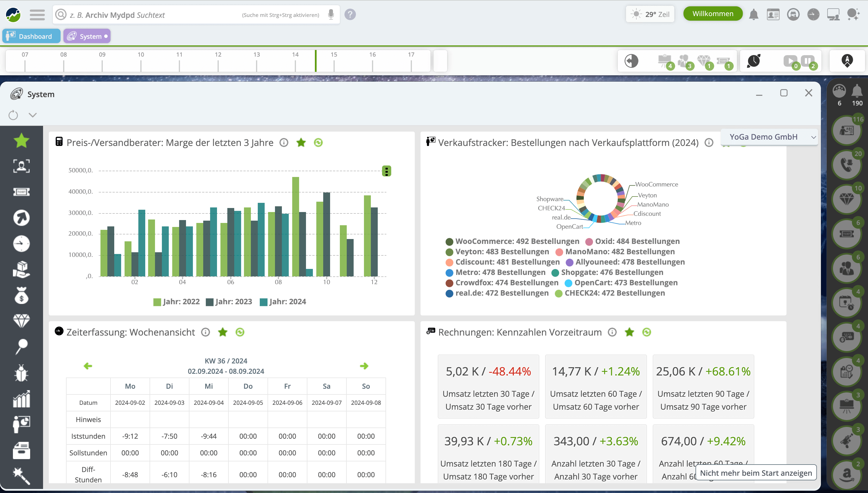This screenshot has width=868, height=493.
Task: Click Nicht mehr beim Start anzeigen
Action: coord(756,473)
